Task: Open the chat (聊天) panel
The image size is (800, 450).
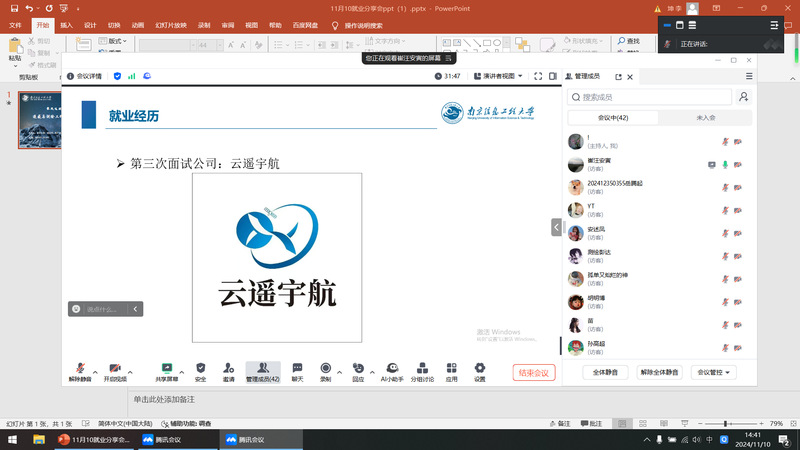Action: (297, 372)
